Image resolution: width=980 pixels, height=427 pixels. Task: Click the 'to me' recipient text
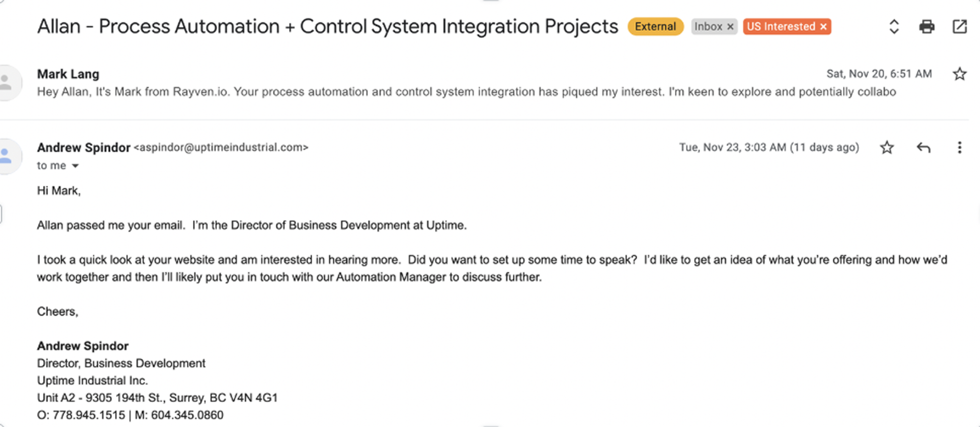(x=51, y=166)
